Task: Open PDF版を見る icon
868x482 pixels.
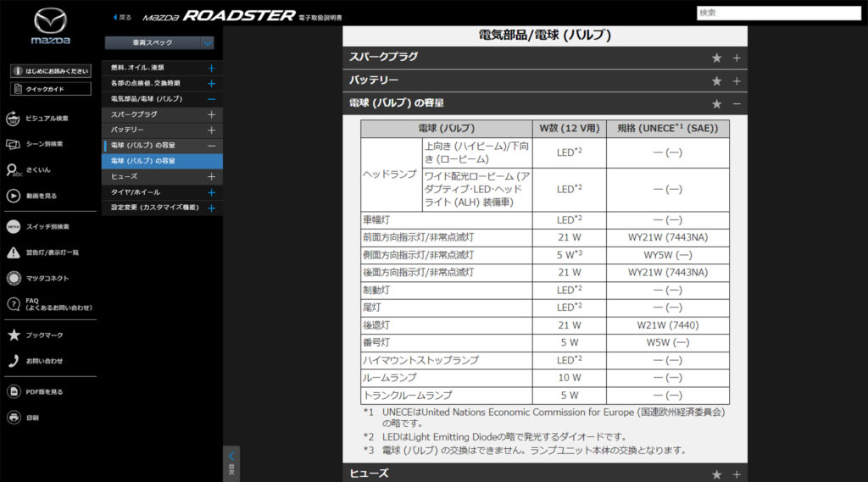Action: tap(14, 392)
